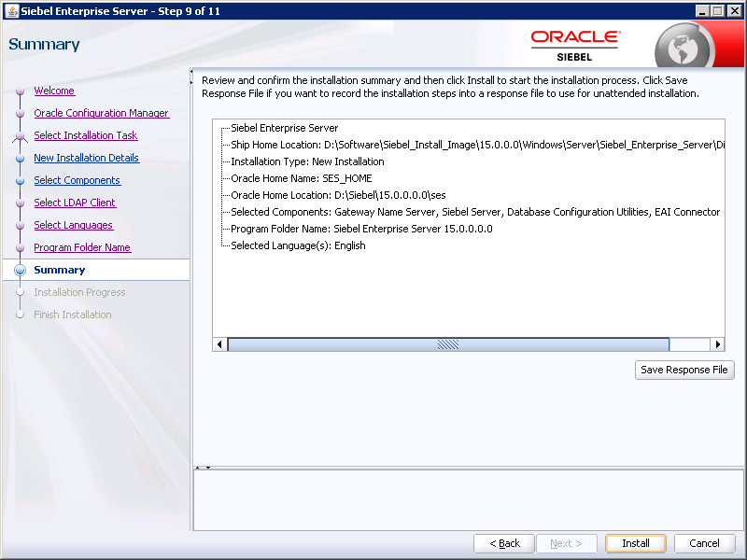The height and width of the screenshot is (560, 747).
Task: Click the step bullet beside Select Languages
Action: pos(20,225)
